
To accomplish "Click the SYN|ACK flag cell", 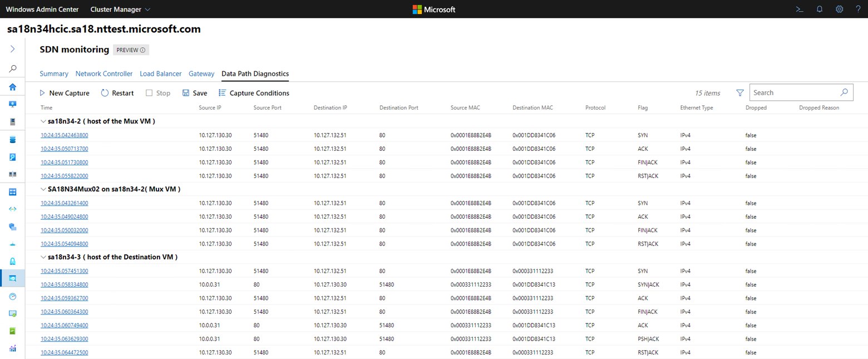I will pos(648,284).
